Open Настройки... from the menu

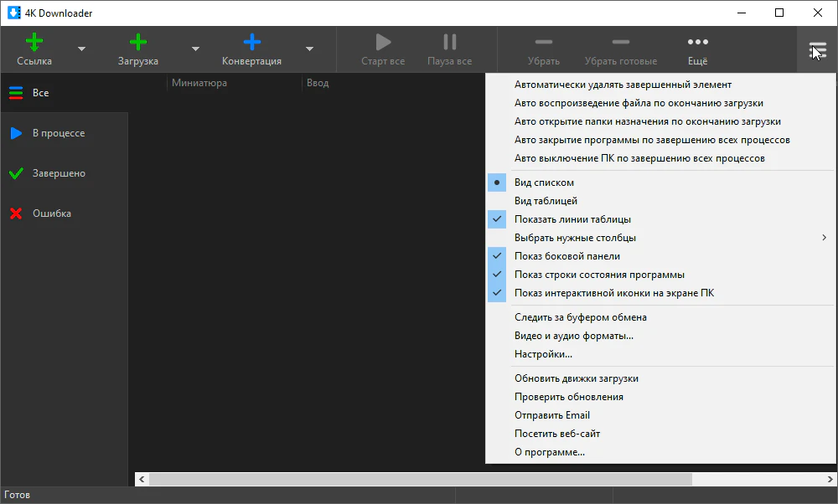click(543, 355)
